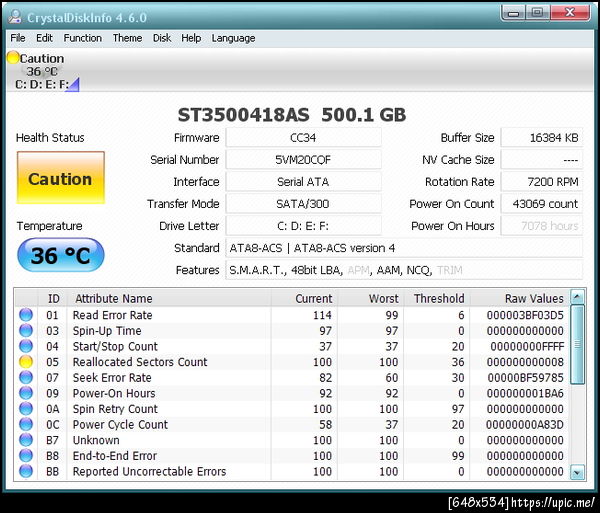
Task: Click the Current column header
Action: point(304,298)
